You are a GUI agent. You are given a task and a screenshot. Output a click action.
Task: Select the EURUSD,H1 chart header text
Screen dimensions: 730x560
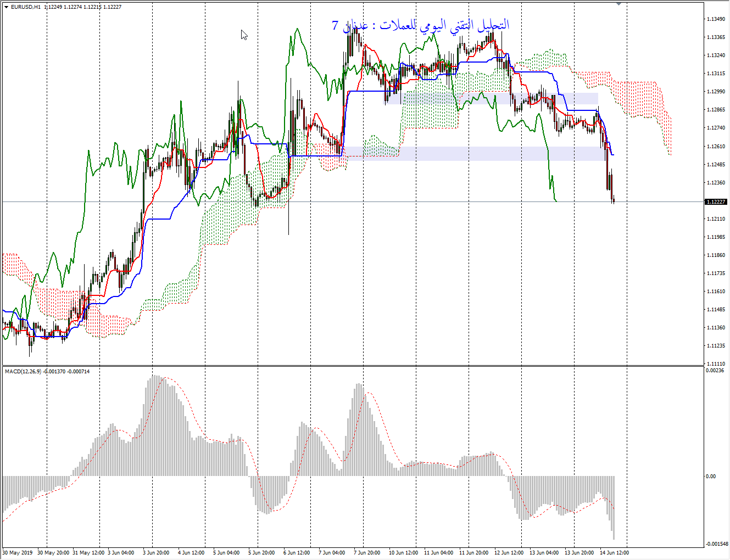pos(26,7)
